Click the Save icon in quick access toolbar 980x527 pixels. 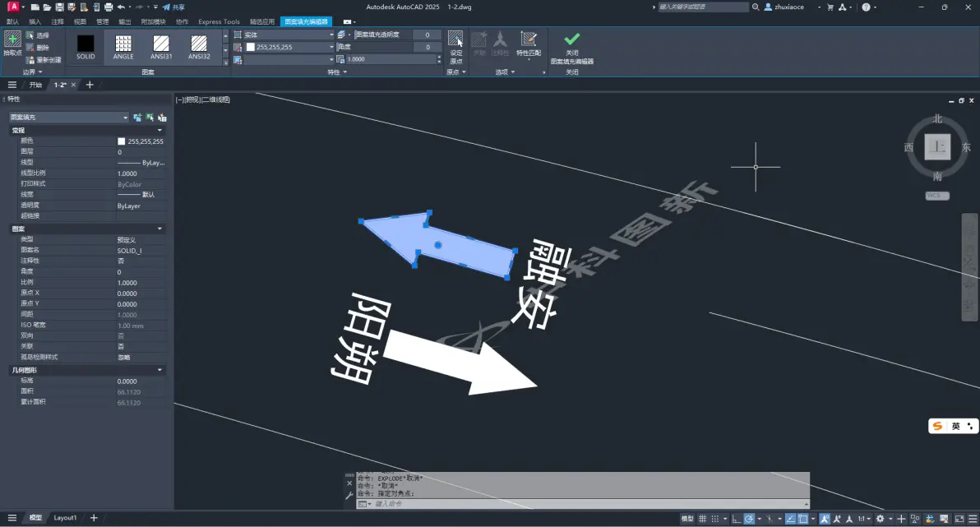(59, 7)
